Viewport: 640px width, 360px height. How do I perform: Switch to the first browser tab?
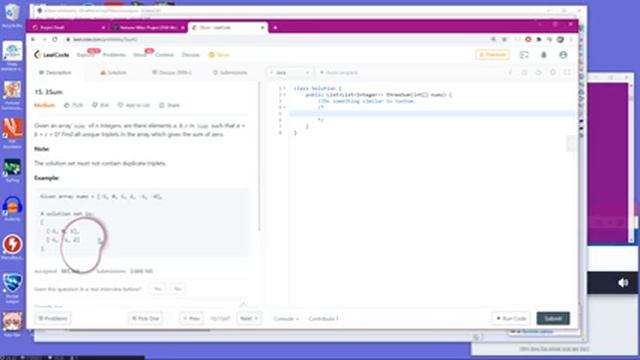coord(68,27)
